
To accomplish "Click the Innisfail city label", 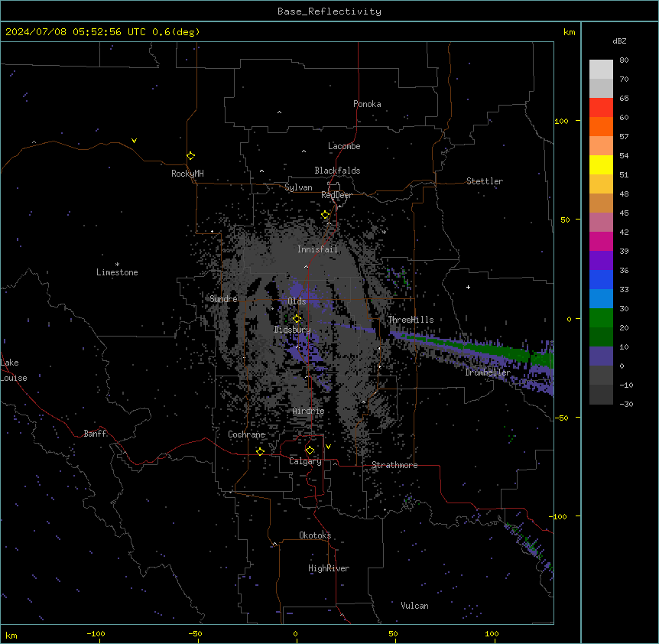I will (318, 249).
